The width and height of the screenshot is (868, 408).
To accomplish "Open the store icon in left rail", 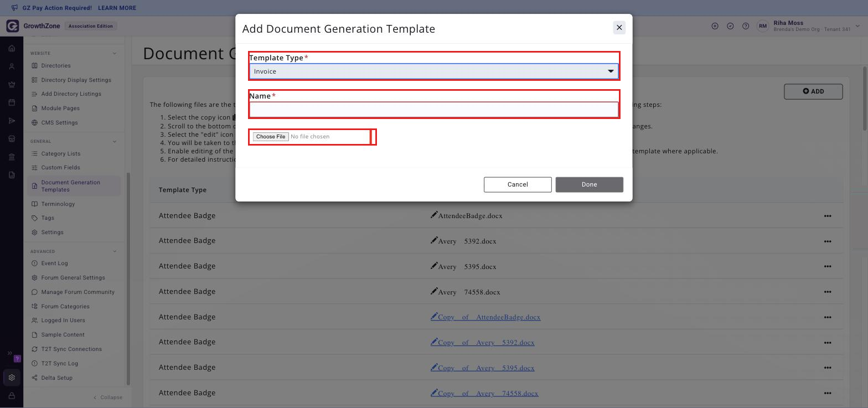I will 12,139.
